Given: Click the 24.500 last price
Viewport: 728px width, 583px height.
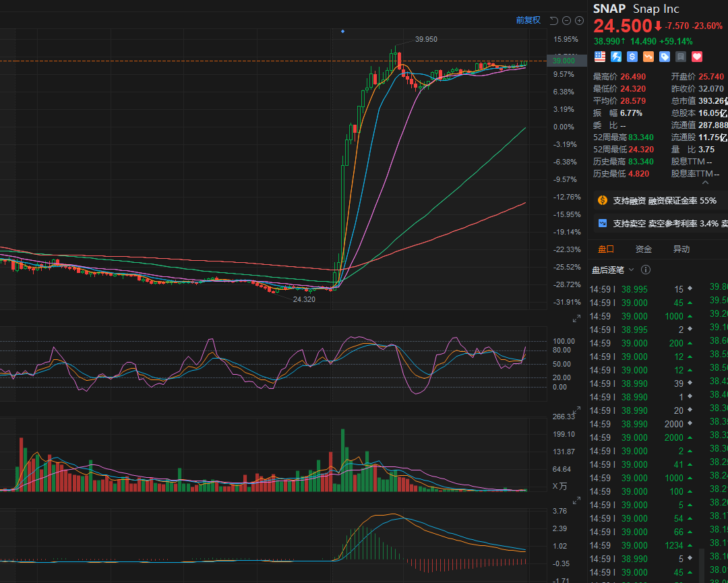Looking at the screenshot, I should tap(623, 26).
